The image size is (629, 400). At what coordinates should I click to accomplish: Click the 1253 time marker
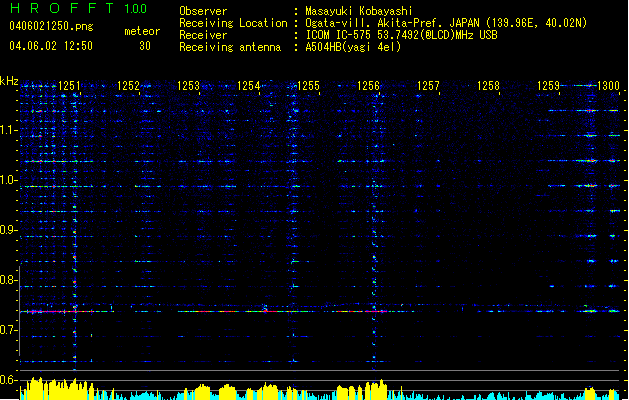189,86
